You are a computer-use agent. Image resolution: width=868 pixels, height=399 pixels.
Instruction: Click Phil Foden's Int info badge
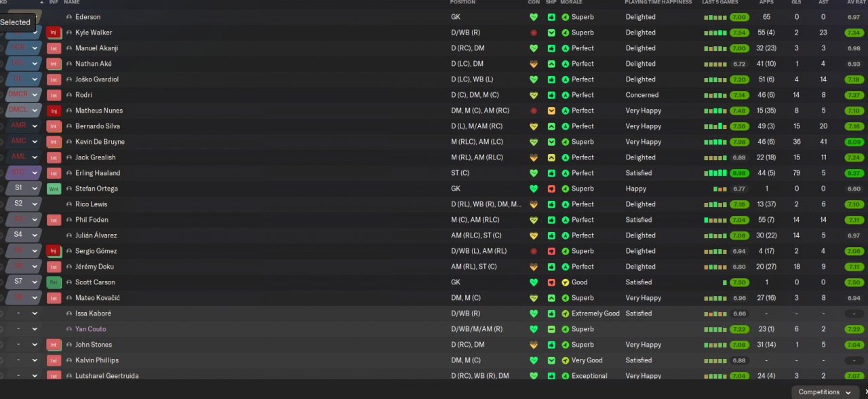pos(54,220)
